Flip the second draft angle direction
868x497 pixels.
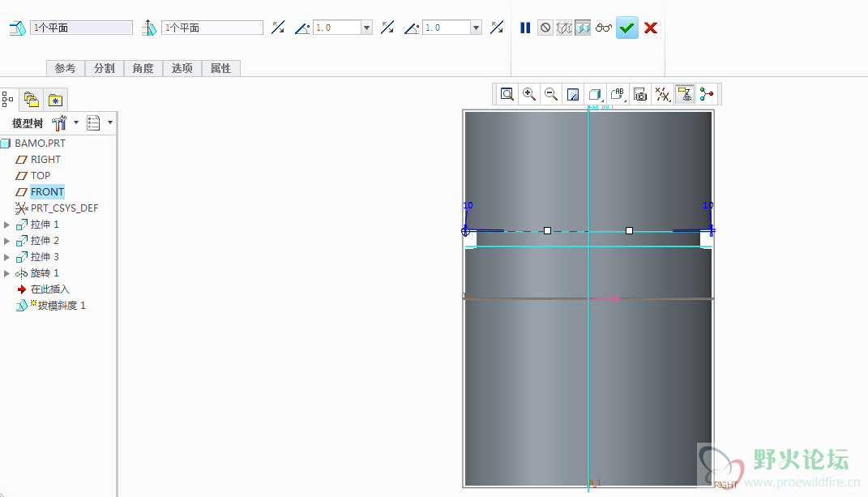click(497, 27)
